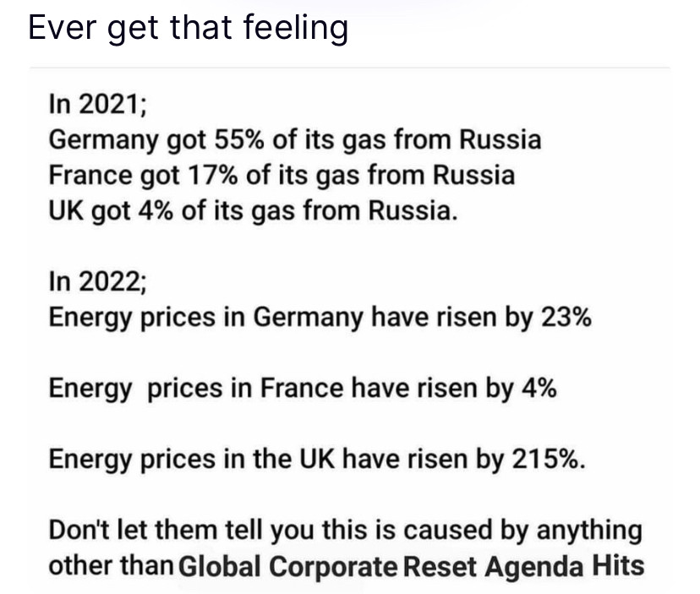Click the "17%" figure for France
This screenshot has height=594, width=700.
pos(216,175)
